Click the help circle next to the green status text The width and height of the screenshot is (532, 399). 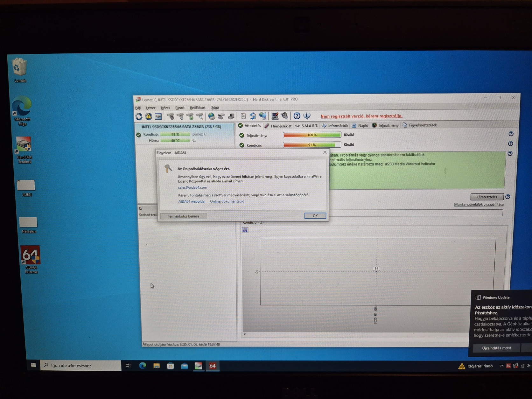[510, 154]
